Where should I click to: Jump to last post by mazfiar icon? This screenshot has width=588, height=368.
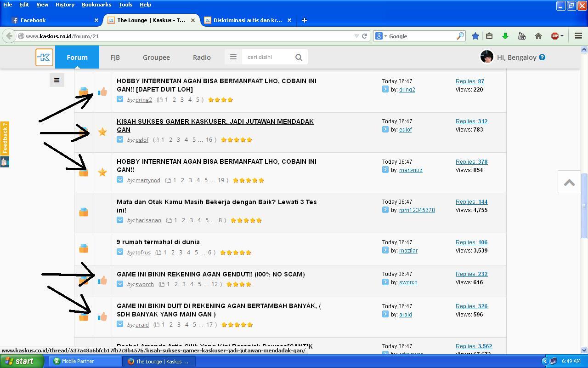(385, 250)
